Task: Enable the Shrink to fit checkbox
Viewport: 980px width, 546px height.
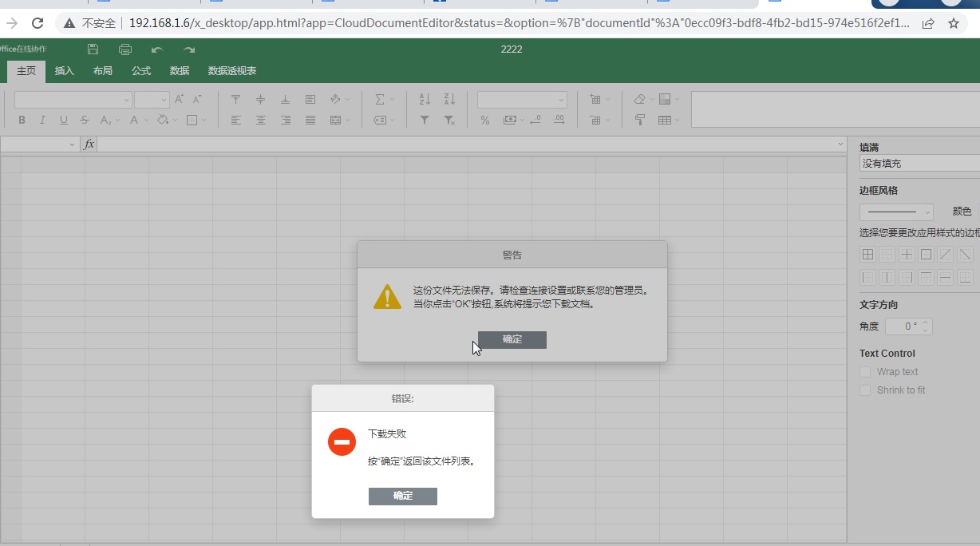Action: click(865, 390)
